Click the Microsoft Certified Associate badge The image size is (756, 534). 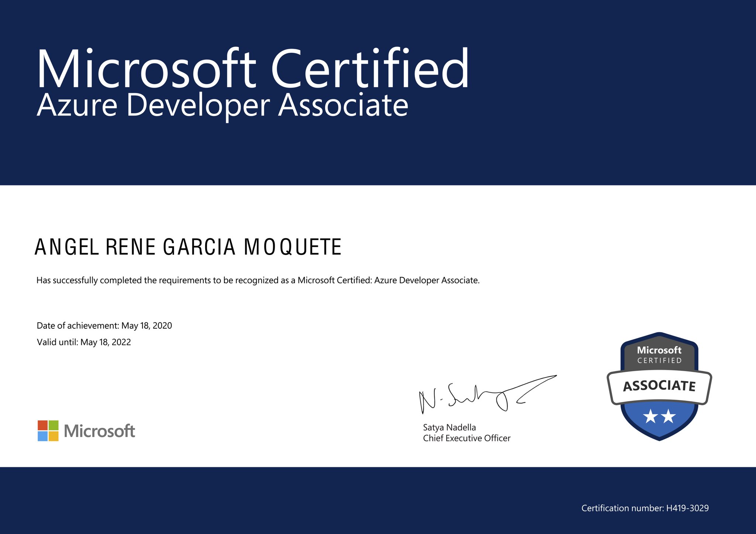(659, 386)
